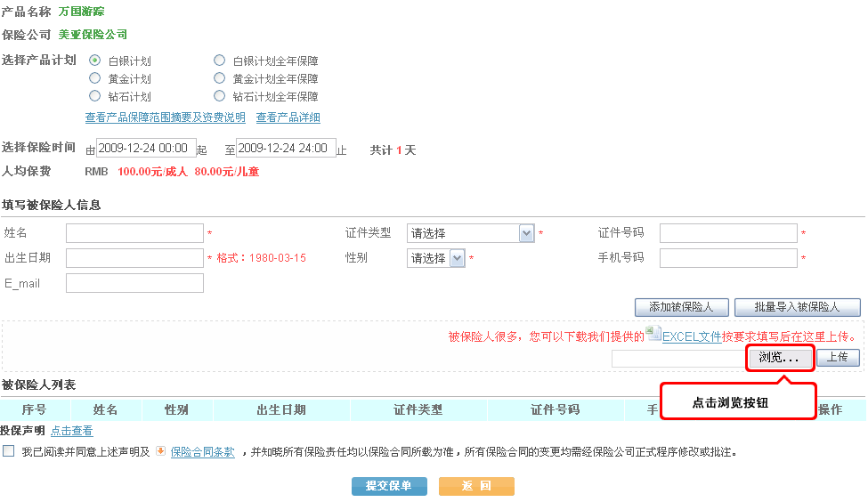The height and width of the screenshot is (502, 868).
Task: Click the orange 返回 button
Action: tap(476, 486)
